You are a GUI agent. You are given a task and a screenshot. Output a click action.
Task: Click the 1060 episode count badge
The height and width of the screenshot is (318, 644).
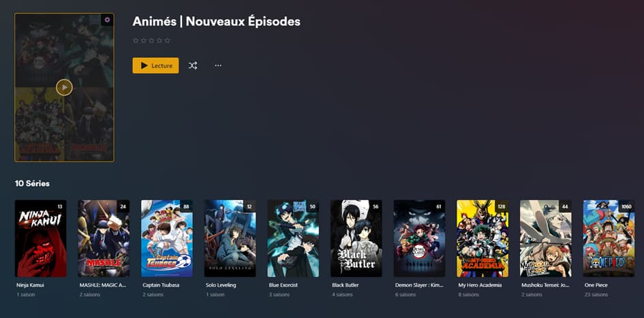coord(627,206)
